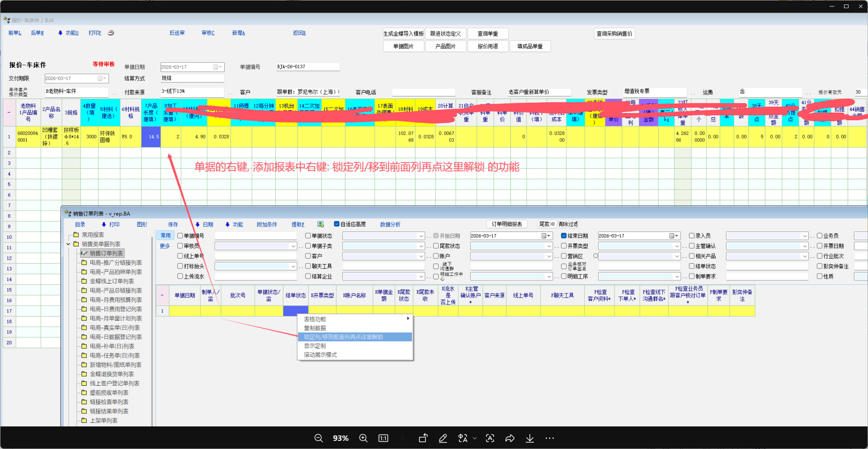Download the image with the save icon
The width and height of the screenshot is (868, 449).
pyautogui.click(x=530, y=438)
